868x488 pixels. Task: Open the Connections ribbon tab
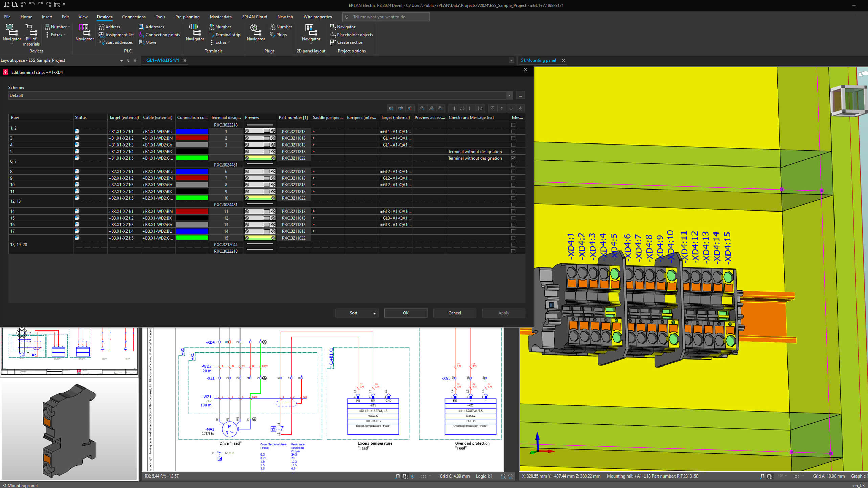tap(134, 17)
